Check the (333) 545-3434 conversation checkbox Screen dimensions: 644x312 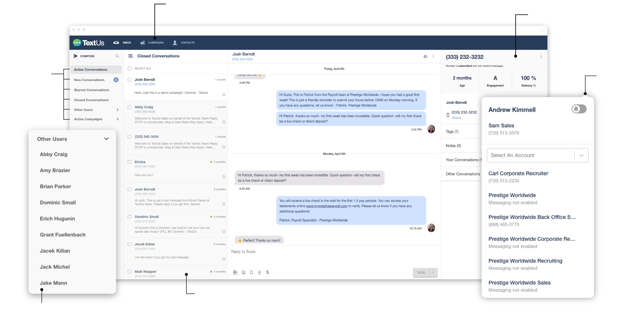[x=130, y=137]
